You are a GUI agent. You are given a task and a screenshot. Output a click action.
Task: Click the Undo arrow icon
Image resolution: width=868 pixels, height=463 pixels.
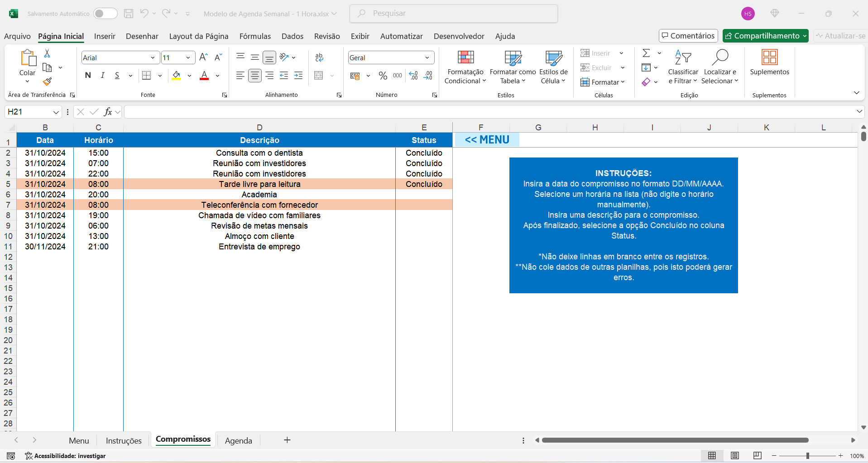(x=144, y=14)
